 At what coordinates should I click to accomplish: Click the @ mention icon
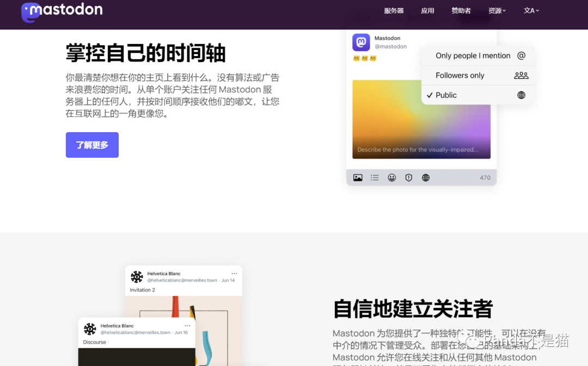(x=521, y=56)
